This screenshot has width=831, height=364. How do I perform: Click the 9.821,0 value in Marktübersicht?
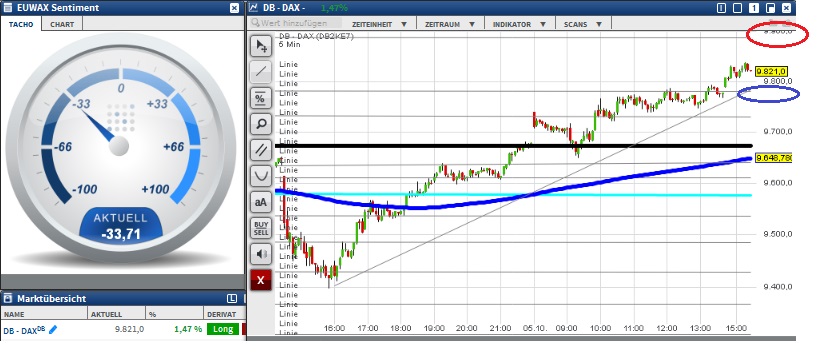(129, 329)
